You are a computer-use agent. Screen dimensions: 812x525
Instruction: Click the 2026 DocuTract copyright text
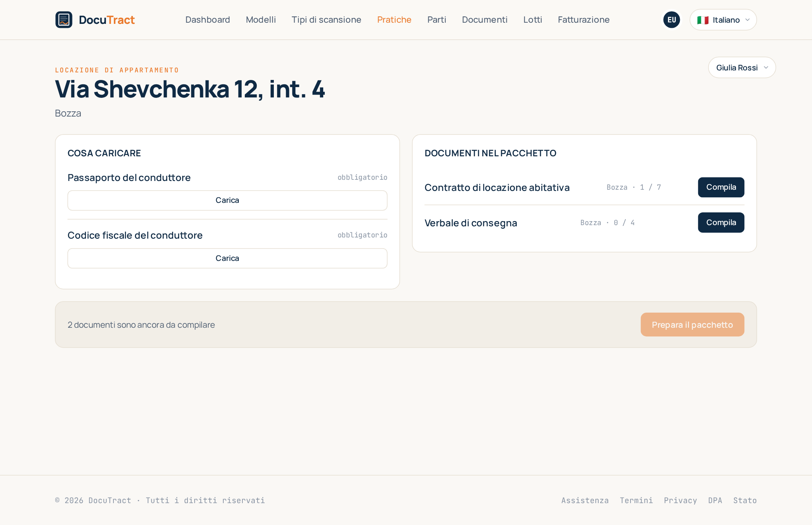click(160, 500)
